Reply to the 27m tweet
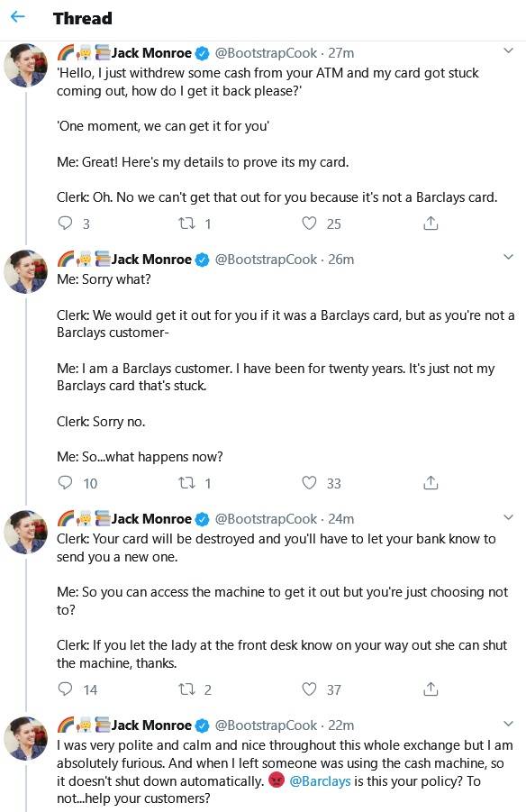 [65, 224]
